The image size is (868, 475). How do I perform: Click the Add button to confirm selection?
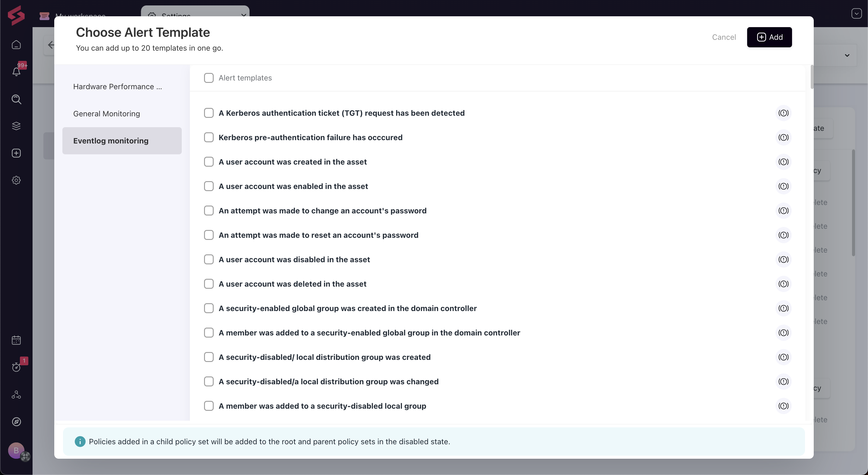point(769,37)
